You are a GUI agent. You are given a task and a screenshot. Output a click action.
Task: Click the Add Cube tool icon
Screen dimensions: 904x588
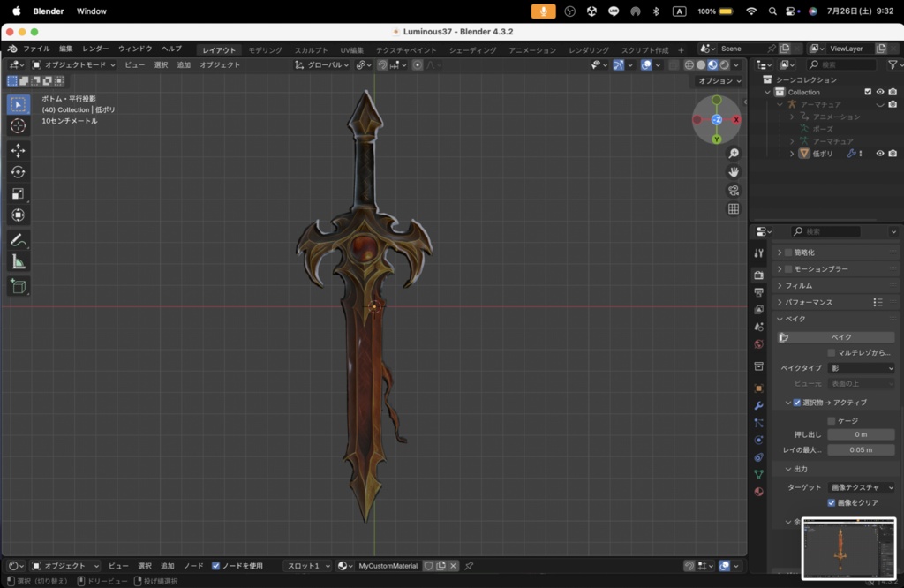point(18,286)
